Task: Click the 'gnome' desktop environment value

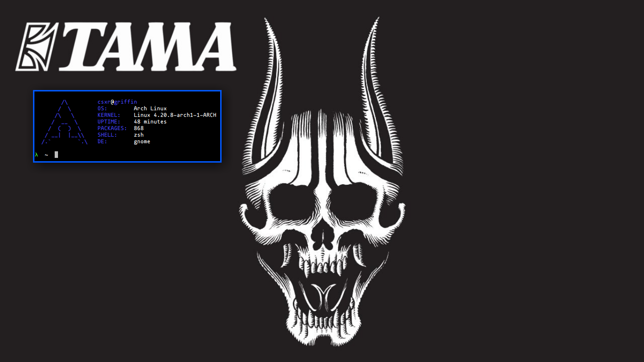Action: (x=142, y=141)
